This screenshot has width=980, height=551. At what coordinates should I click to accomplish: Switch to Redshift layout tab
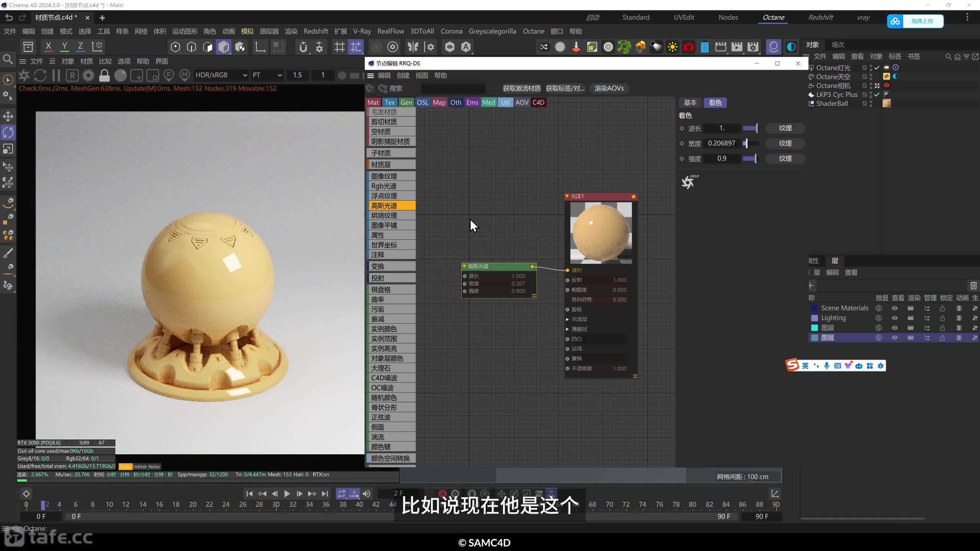(820, 17)
